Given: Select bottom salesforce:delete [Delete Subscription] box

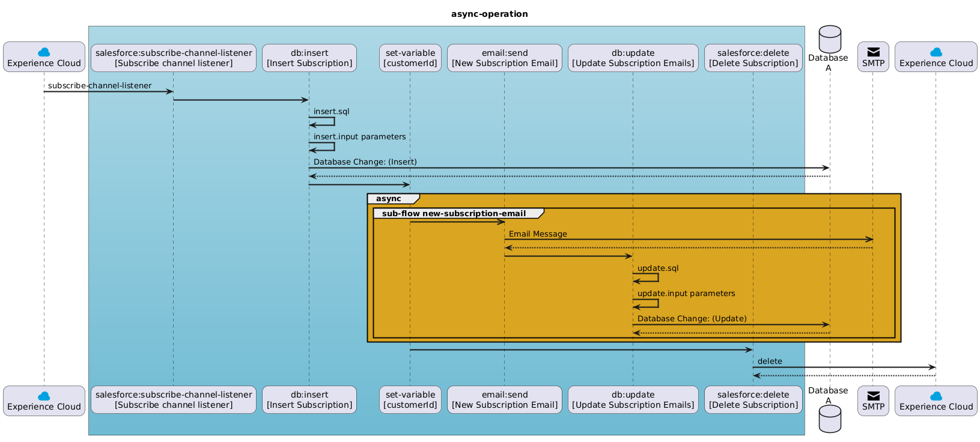Looking at the screenshot, I should click(753, 400).
